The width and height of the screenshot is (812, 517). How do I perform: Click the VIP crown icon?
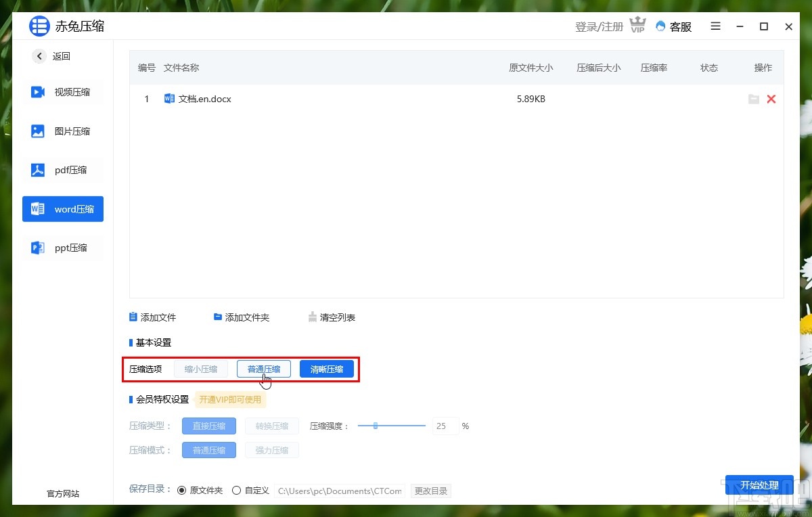point(637,26)
